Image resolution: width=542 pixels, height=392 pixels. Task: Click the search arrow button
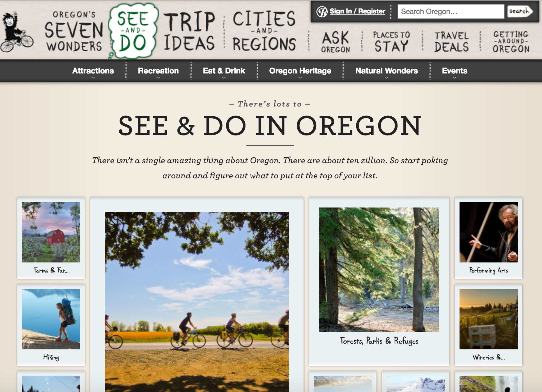point(520,11)
